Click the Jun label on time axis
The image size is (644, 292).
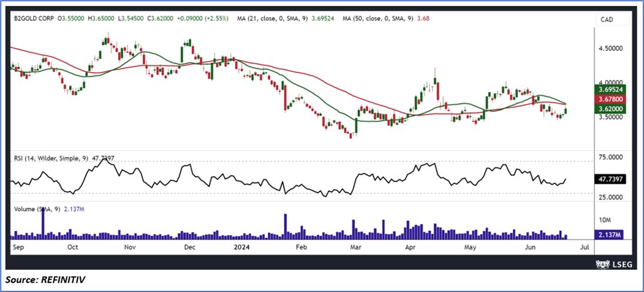pos(530,248)
